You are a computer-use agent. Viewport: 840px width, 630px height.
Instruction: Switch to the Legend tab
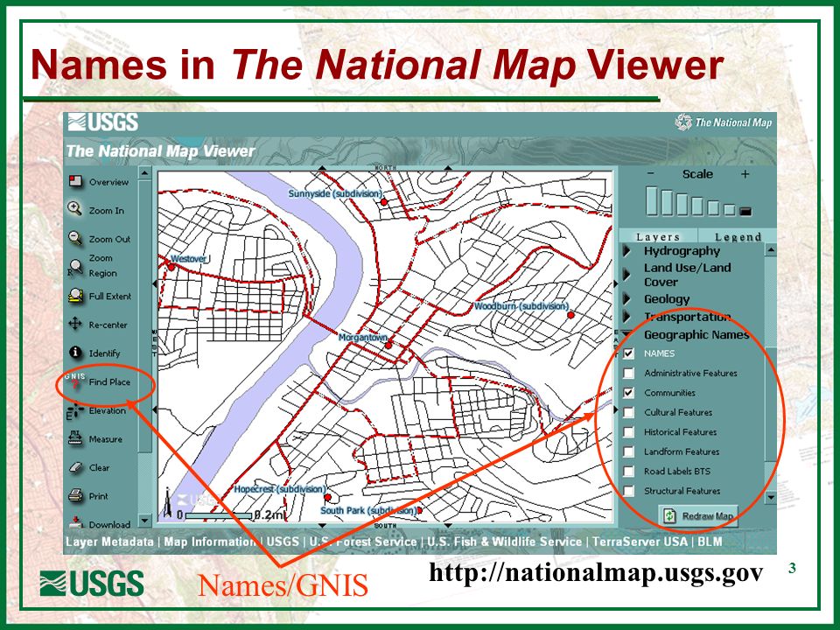pos(738,237)
